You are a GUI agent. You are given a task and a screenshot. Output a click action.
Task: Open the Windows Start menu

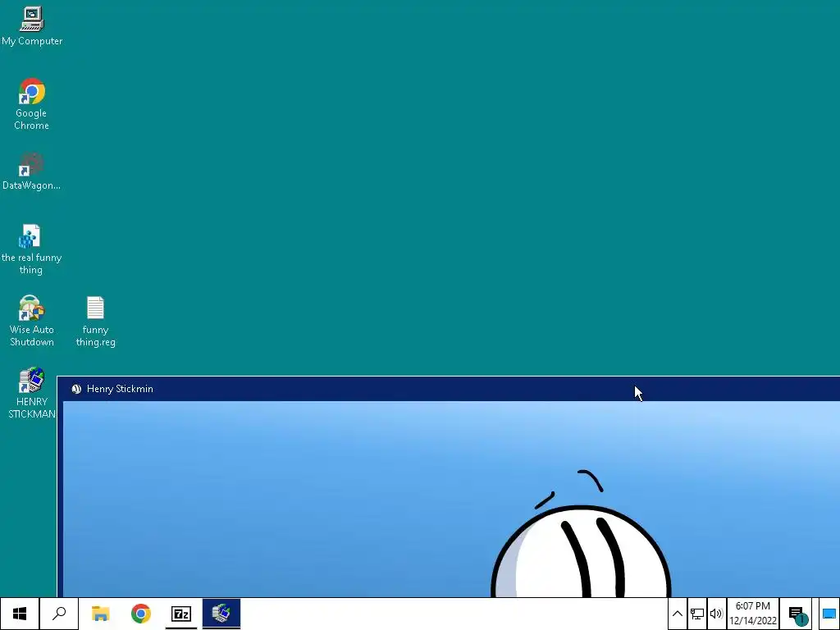tap(20, 614)
